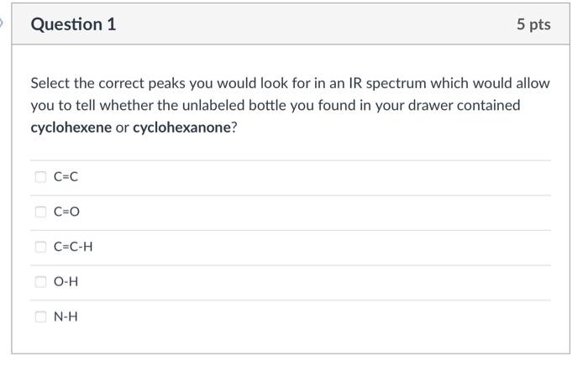Click the empty header area between title and points
The height and width of the screenshot is (366, 588).
(x=319, y=25)
